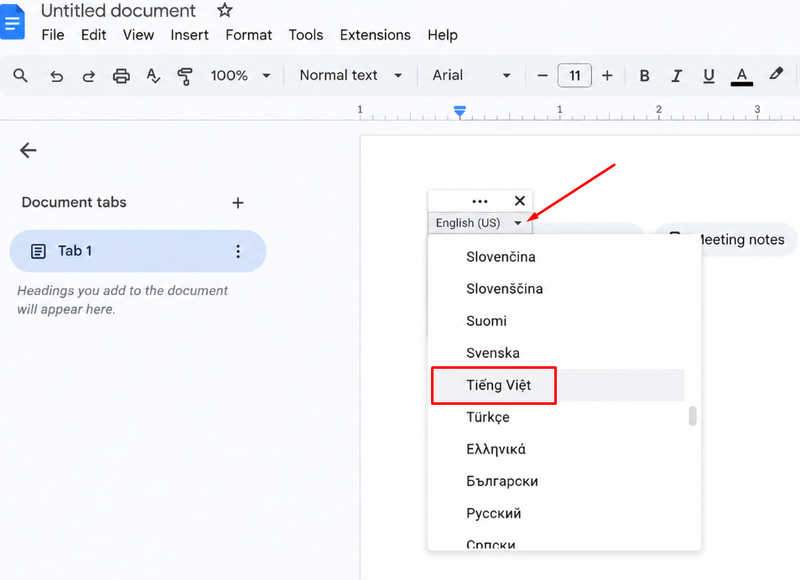Open Tab 1 options menu
The image size is (800, 580).
238,251
